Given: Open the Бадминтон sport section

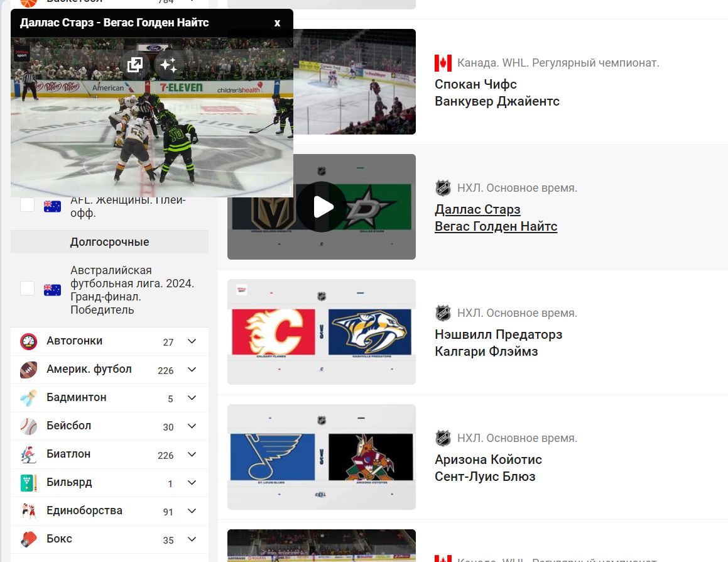Looking at the screenshot, I should (77, 397).
